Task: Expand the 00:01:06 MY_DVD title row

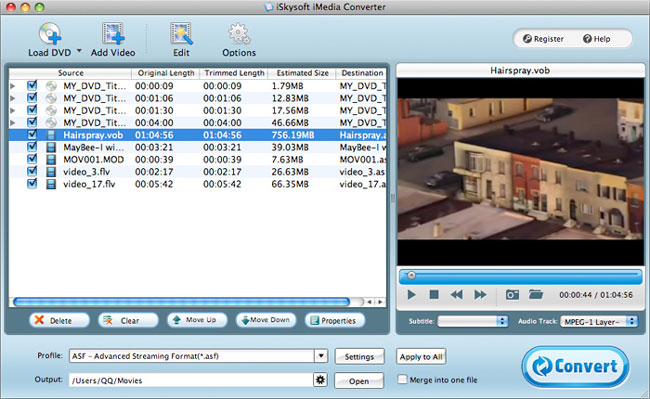Action: point(13,98)
